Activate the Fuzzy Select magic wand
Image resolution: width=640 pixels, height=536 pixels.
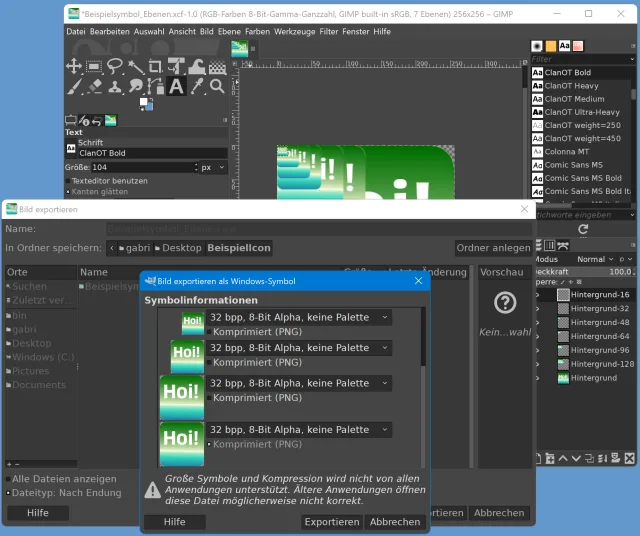tap(135, 66)
